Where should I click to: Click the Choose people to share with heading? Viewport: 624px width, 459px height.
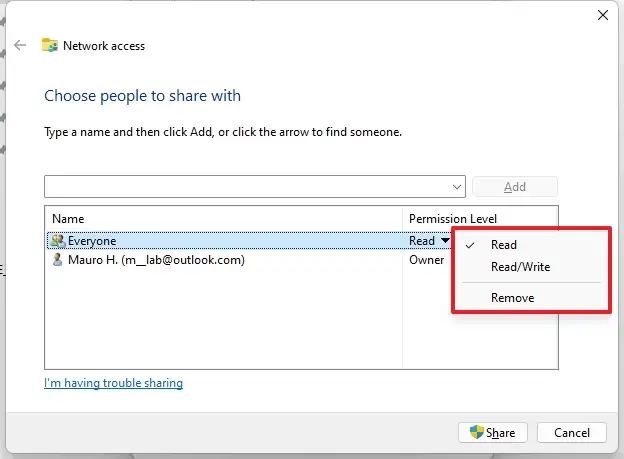click(142, 96)
